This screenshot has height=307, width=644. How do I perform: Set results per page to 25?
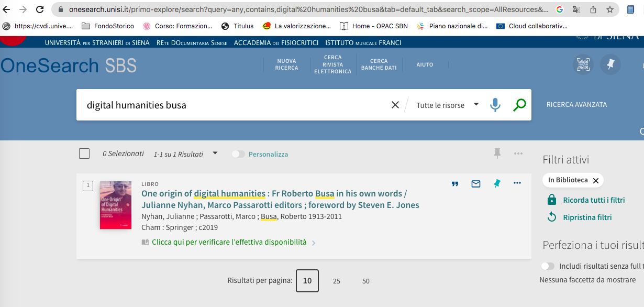coord(337,281)
